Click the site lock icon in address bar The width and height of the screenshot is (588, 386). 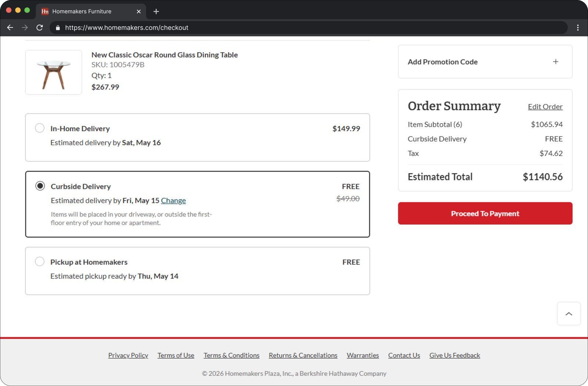click(x=58, y=28)
